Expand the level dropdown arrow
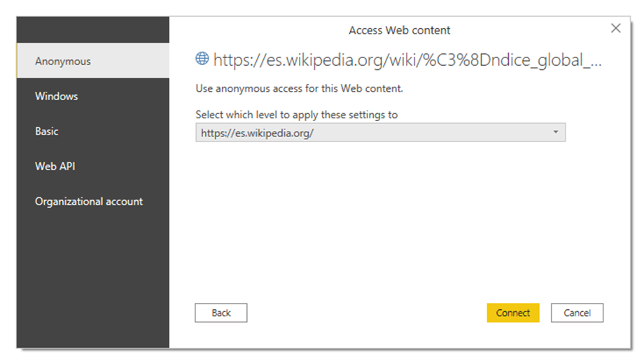Viewport: 644px width, 361px height. [x=555, y=132]
